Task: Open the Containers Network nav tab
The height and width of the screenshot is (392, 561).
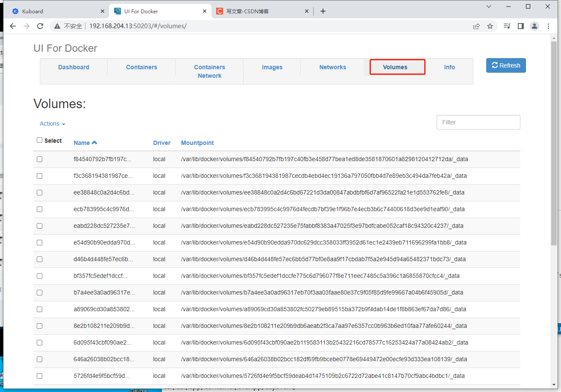Action: coord(209,71)
